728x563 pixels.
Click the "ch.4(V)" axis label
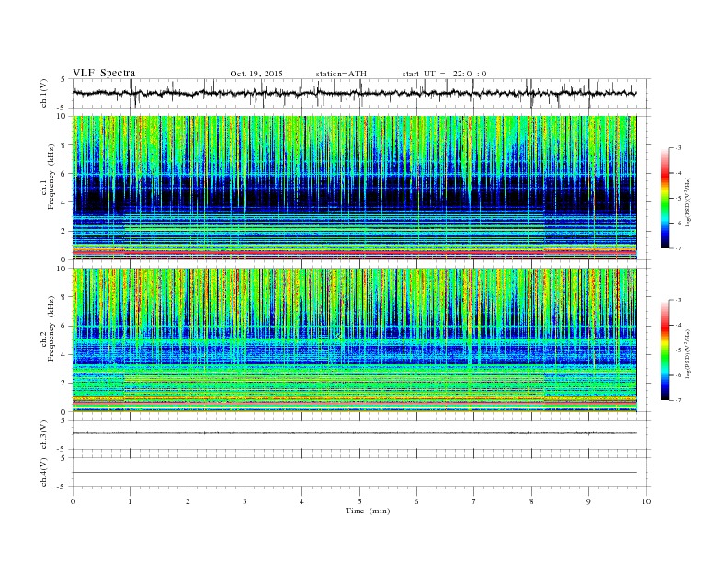(x=44, y=472)
